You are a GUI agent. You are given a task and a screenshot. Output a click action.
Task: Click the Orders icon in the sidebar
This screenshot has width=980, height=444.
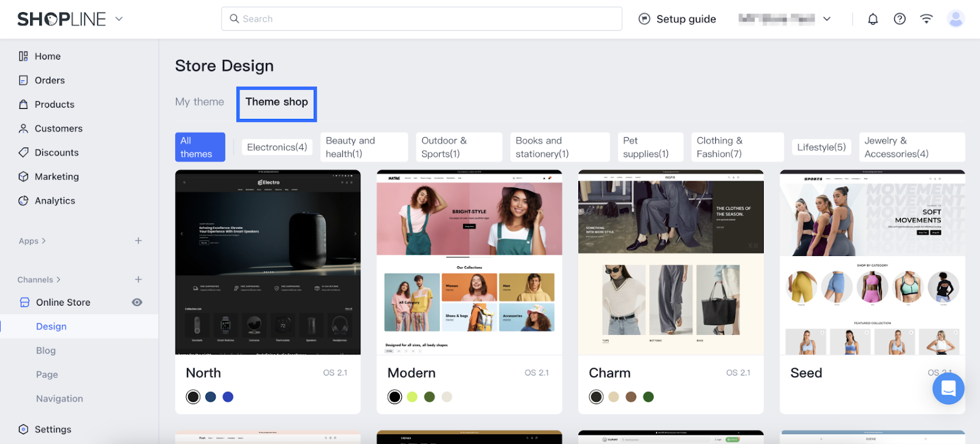[23, 80]
